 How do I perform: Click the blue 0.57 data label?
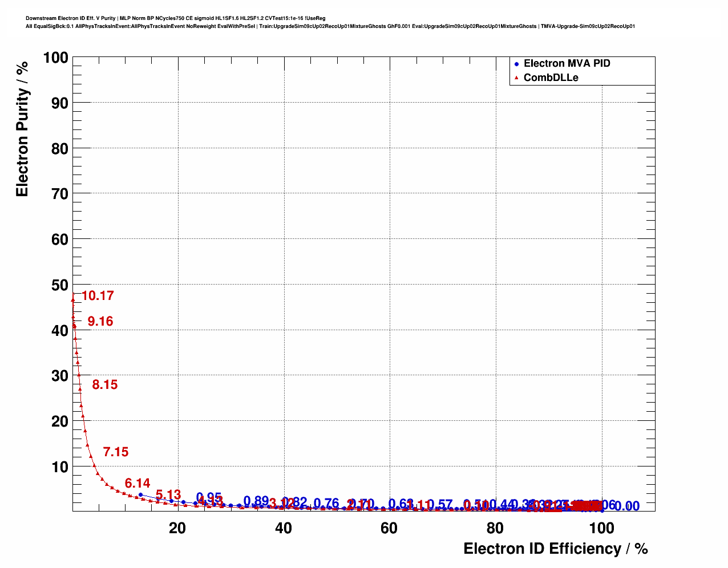(440, 505)
